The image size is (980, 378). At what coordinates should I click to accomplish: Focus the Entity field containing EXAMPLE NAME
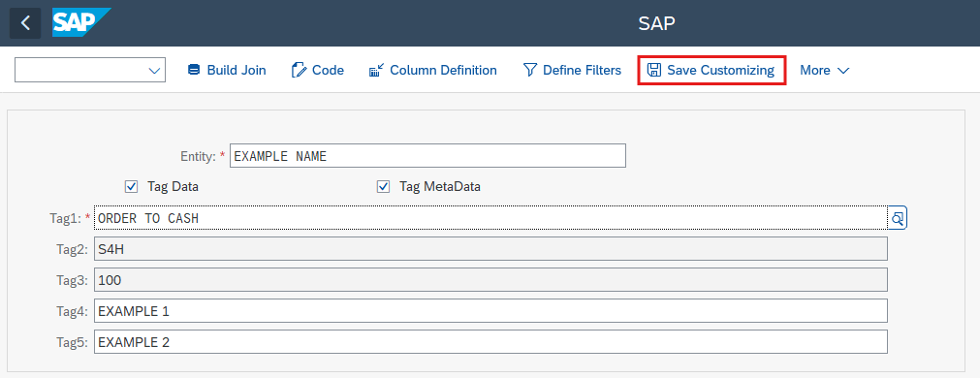click(427, 156)
